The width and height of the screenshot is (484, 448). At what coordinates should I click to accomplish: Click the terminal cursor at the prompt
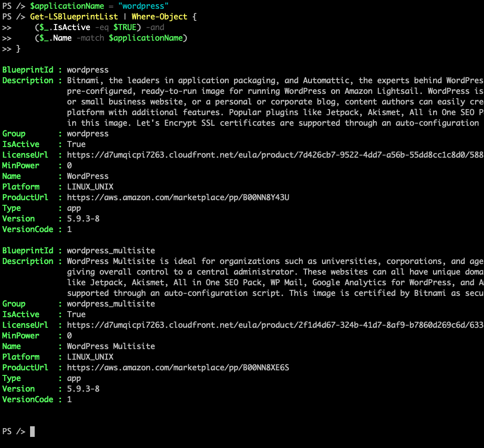coord(31,431)
